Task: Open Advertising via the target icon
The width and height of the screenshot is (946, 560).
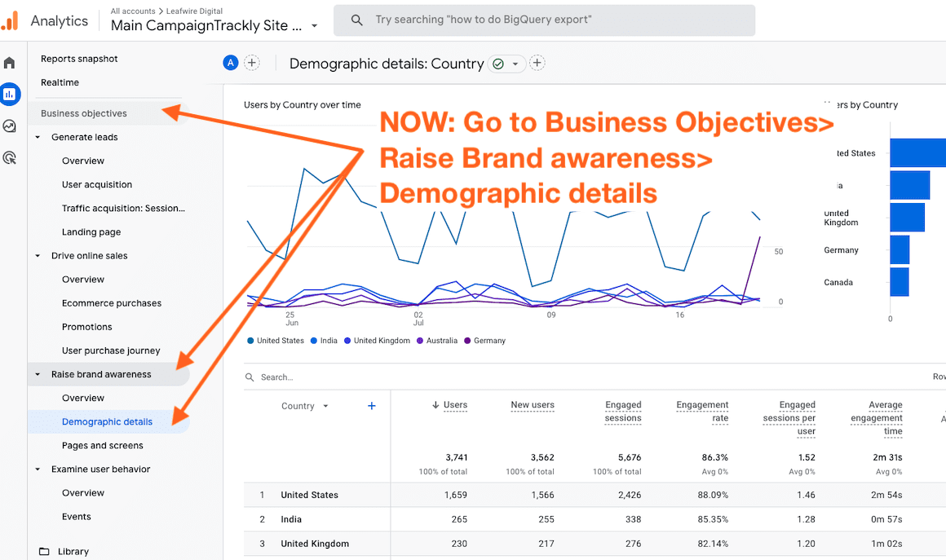Action: pos(10,158)
